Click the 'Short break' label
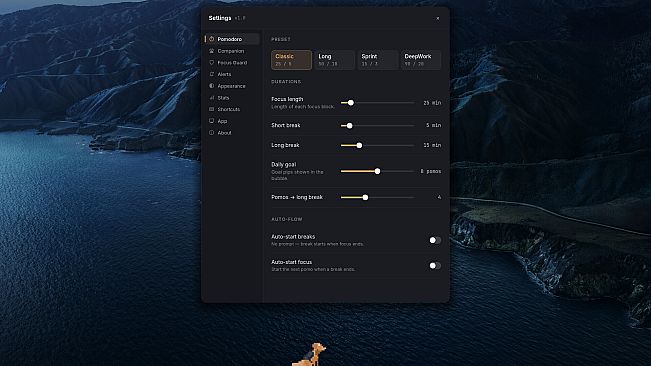 [x=286, y=125]
